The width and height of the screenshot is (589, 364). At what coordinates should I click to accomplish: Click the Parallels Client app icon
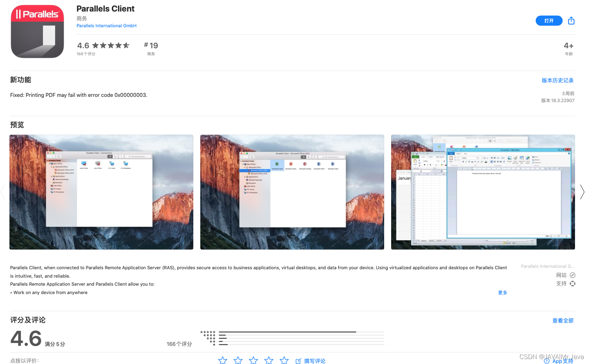(37, 31)
